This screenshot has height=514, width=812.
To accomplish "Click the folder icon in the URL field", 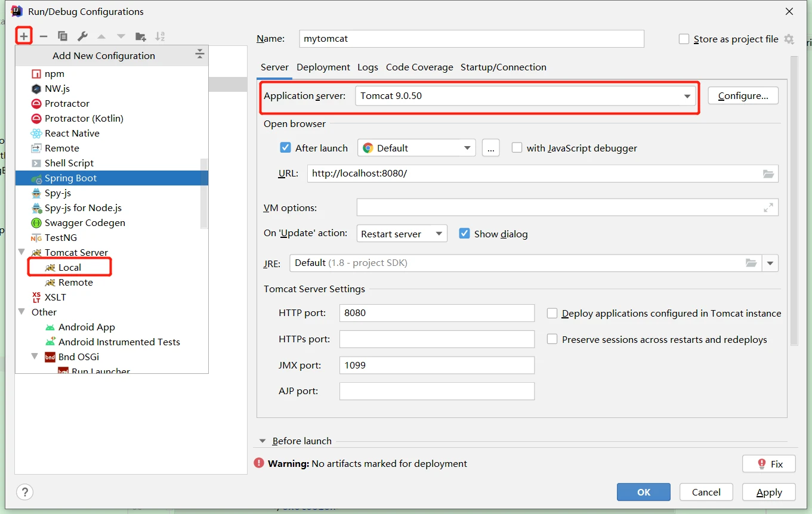I will 768,174.
